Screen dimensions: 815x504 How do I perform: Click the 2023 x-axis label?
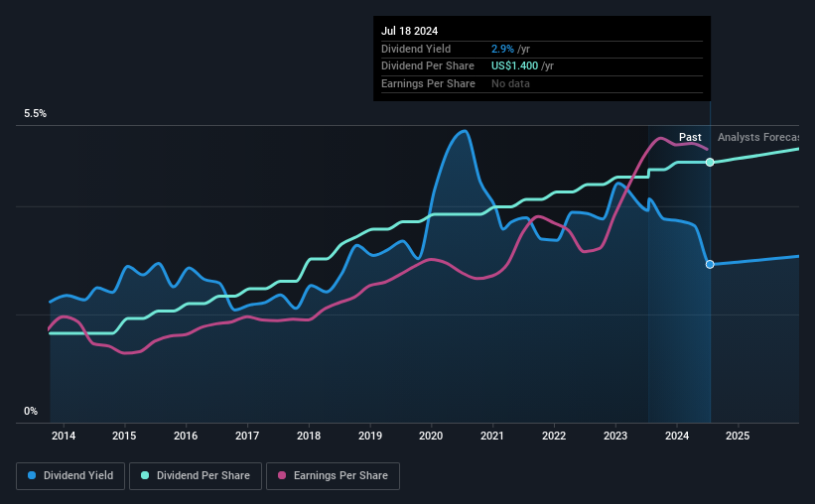tap(615, 436)
